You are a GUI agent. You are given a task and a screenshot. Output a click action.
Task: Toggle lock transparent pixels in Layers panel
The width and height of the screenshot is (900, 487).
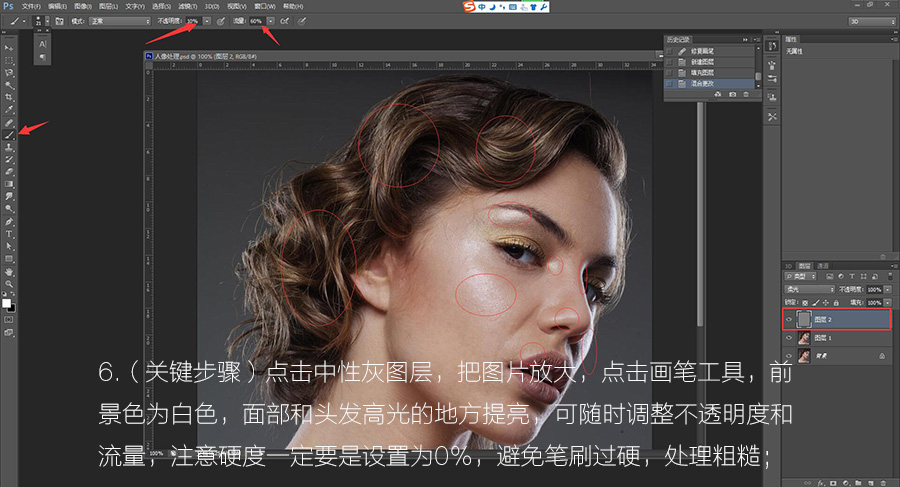805,303
